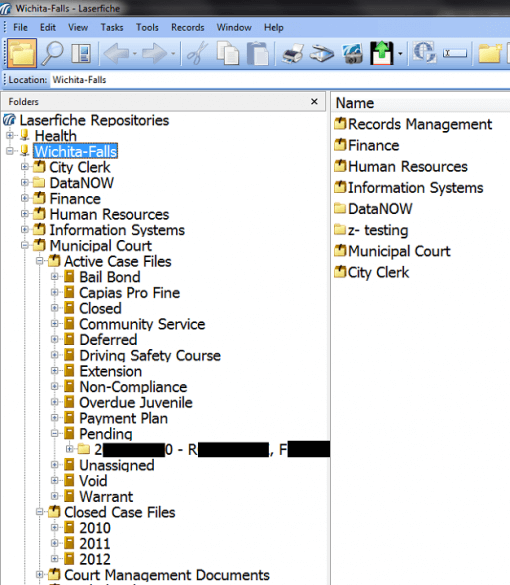Collapse the Municipal Court folder

pyautogui.click(x=25, y=245)
